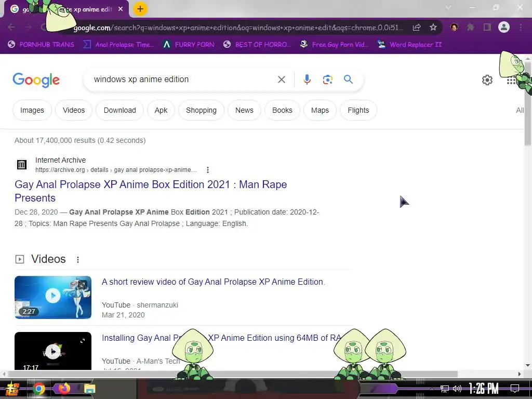The width and height of the screenshot is (532, 399).
Task: Select the Download filter chip
Action: 120,110
